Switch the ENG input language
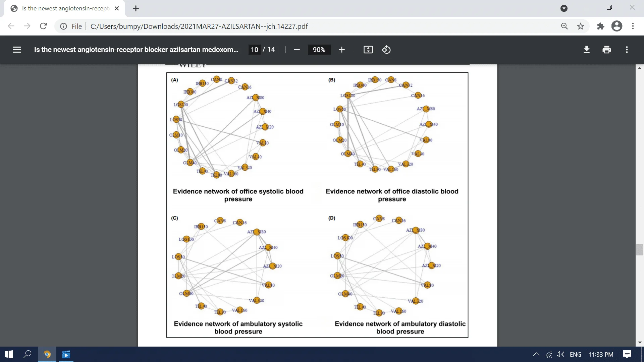 click(576, 354)
